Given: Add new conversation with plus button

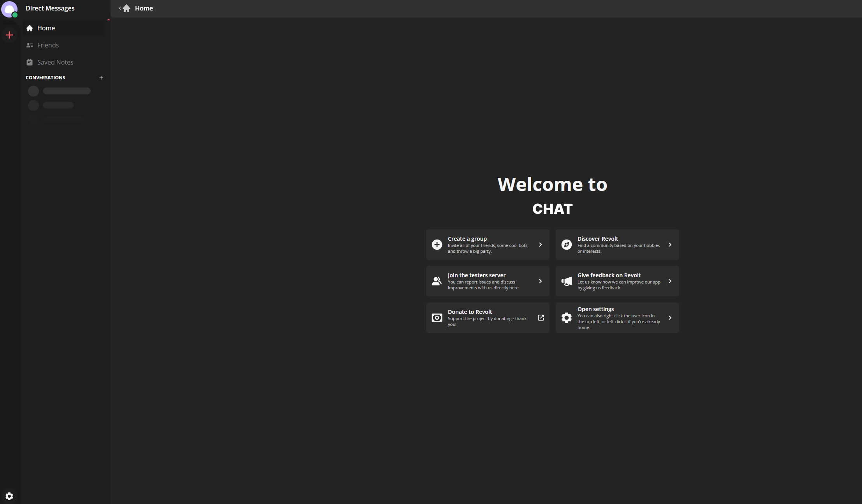Looking at the screenshot, I should [x=101, y=78].
